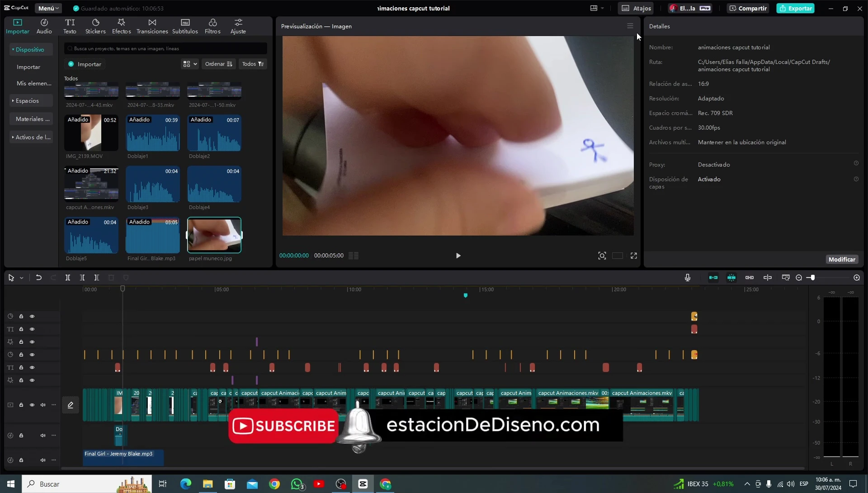Click the Exportar button
The width and height of the screenshot is (868, 493).
pyautogui.click(x=795, y=8)
